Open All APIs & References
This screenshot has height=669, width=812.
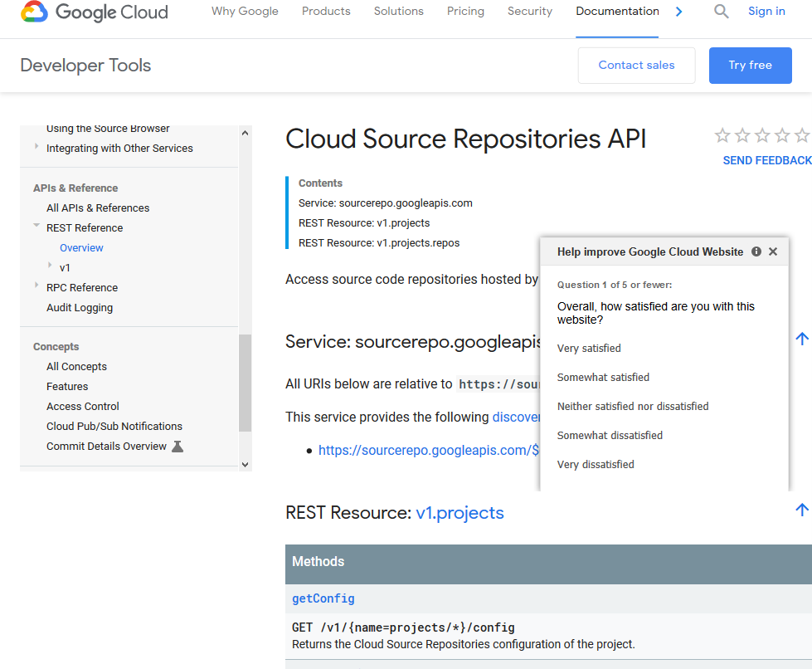coord(97,208)
